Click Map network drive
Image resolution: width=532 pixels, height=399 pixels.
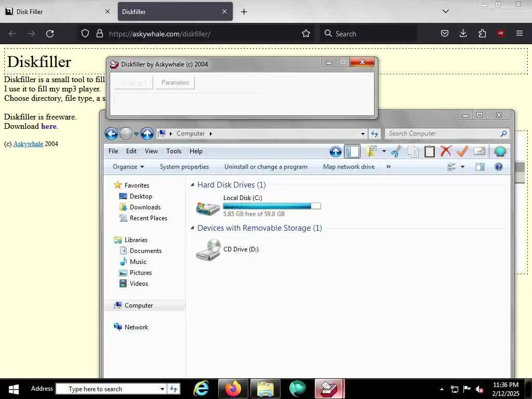click(349, 167)
